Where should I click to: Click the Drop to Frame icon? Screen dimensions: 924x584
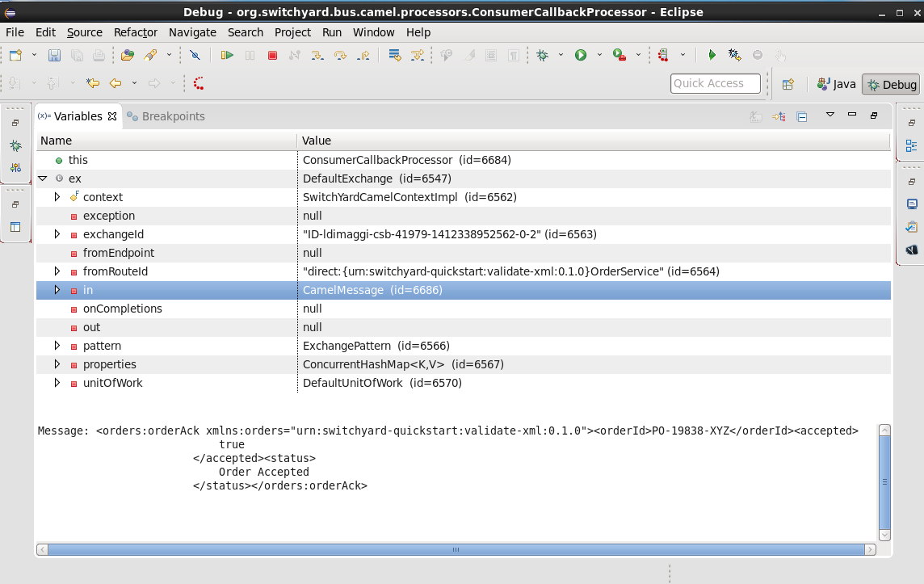[395, 56]
